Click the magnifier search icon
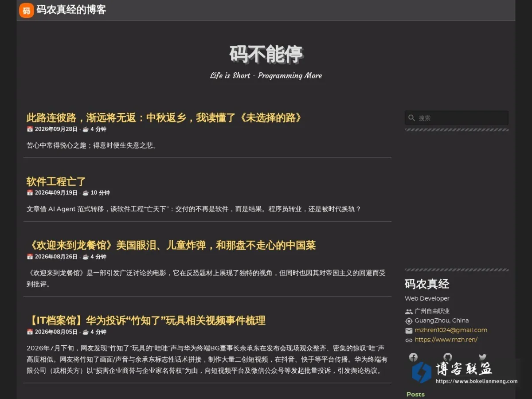This screenshot has width=532, height=399. point(412,118)
